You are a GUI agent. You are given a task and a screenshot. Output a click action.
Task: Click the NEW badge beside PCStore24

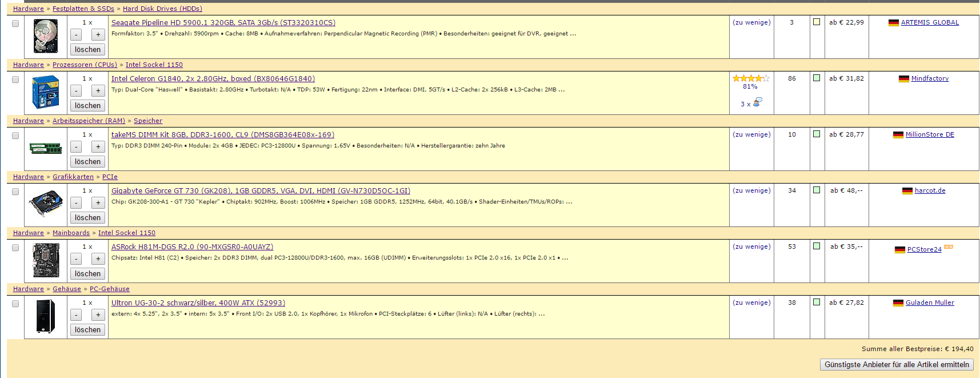pyautogui.click(x=949, y=247)
